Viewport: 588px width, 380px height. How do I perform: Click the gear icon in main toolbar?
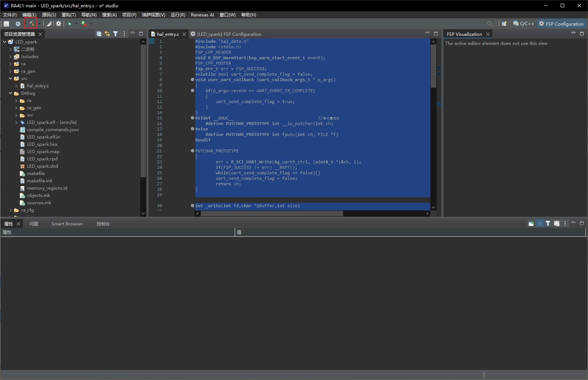point(58,24)
